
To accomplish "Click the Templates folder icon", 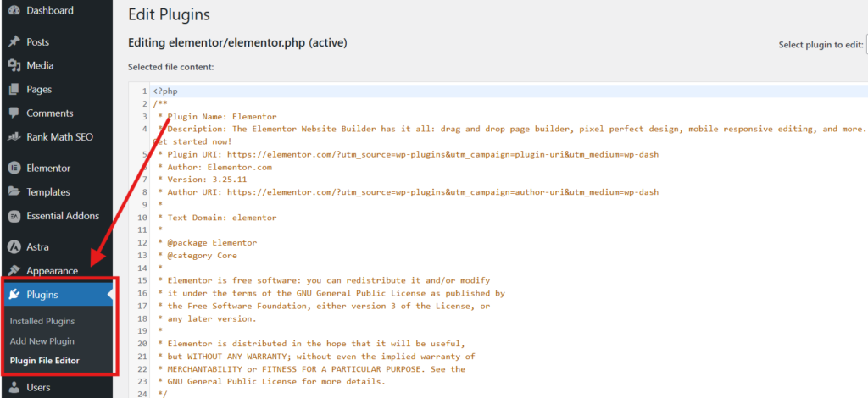I will [x=14, y=192].
